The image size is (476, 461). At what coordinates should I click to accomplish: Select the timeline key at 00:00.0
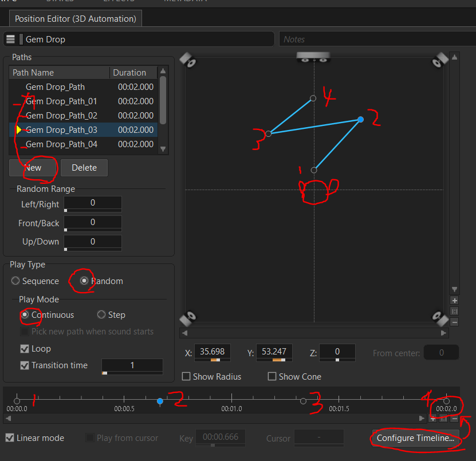(x=17, y=401)
